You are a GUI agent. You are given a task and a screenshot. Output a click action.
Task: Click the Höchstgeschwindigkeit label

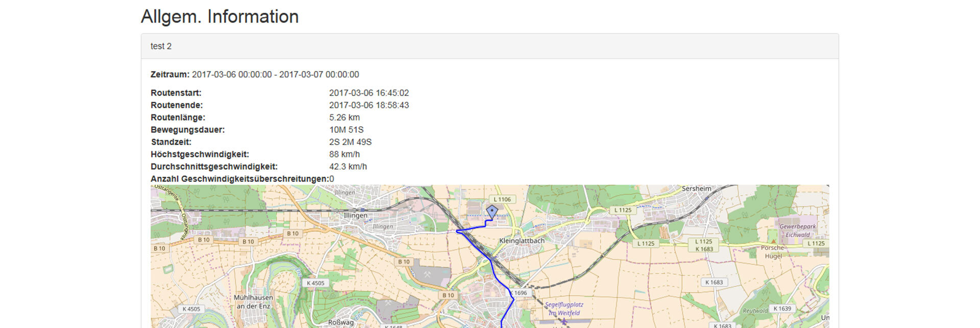click(200, 154)
